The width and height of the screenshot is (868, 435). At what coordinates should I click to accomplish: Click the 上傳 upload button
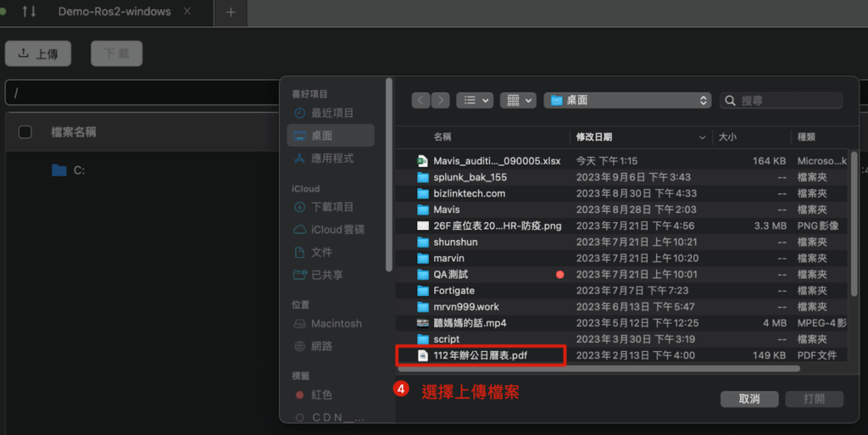coord(38,53)
